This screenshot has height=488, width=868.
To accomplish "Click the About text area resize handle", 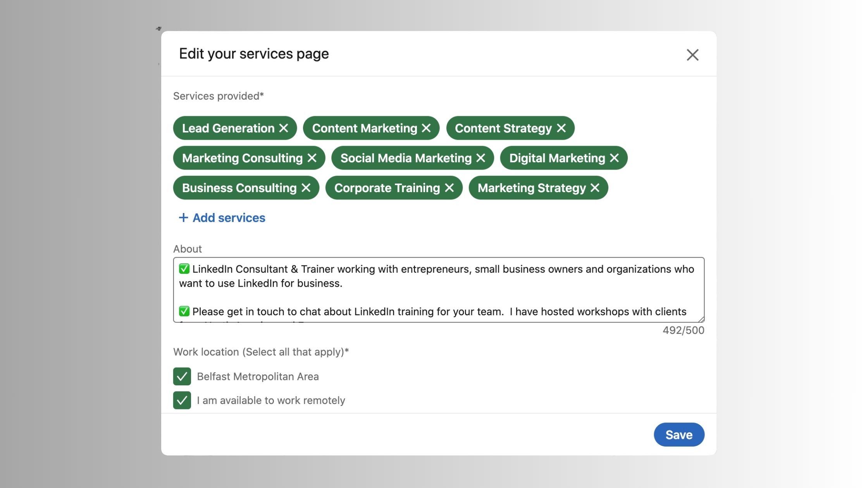I will tap(701, 319).
